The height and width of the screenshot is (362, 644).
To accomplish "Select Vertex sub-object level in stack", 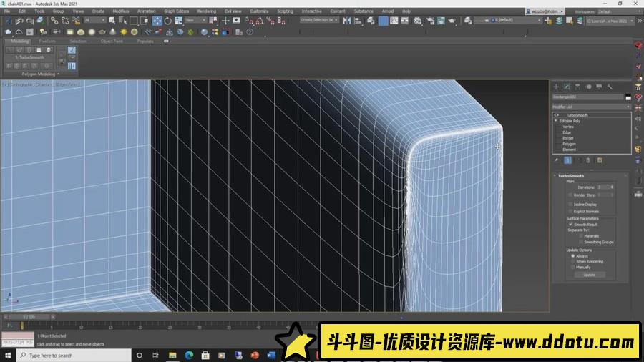I will pos(568,127).
